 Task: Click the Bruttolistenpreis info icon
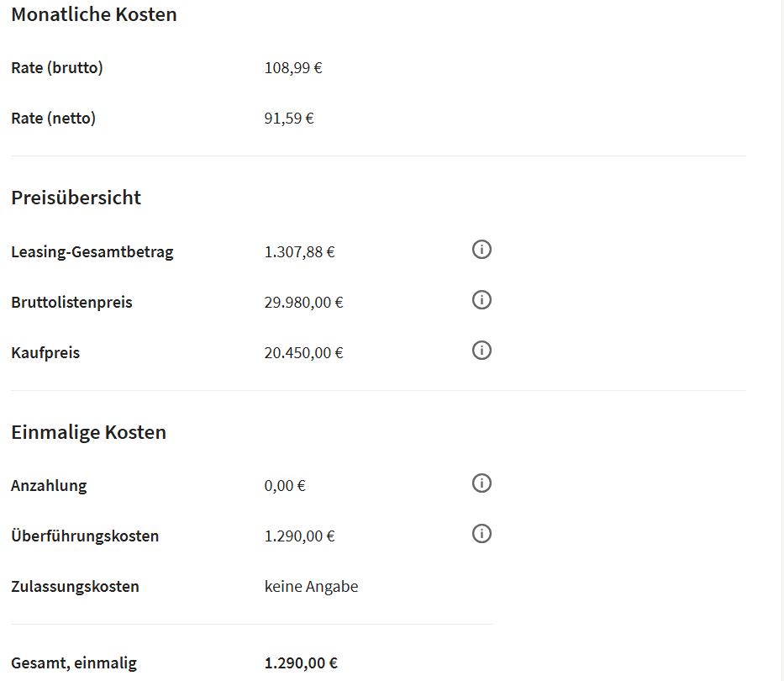pyautogui.click(x=481, y=300)
